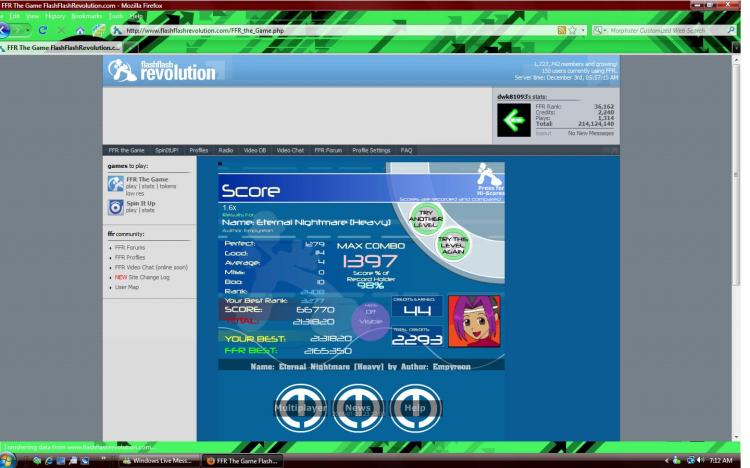Click the FFR Video Chat community link

click(151, 267)
